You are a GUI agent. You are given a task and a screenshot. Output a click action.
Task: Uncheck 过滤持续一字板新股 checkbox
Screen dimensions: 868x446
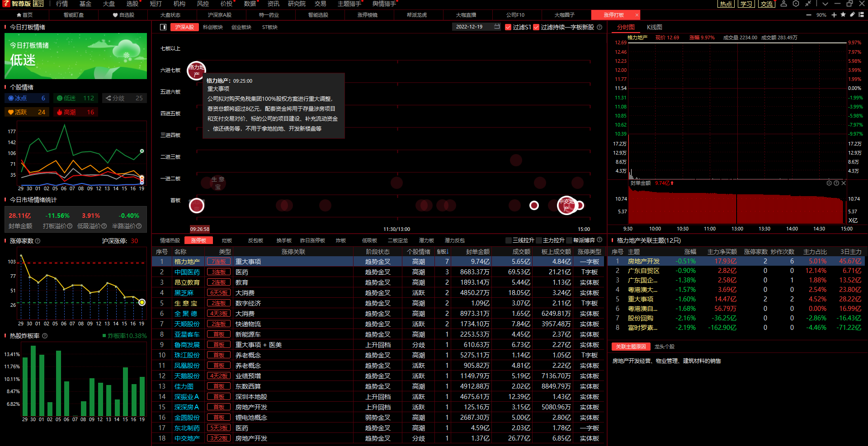536,27
